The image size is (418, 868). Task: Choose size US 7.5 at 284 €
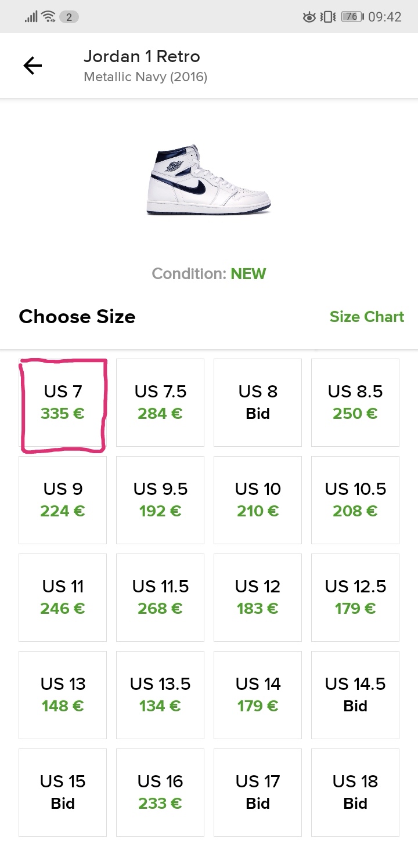(160, 403)
